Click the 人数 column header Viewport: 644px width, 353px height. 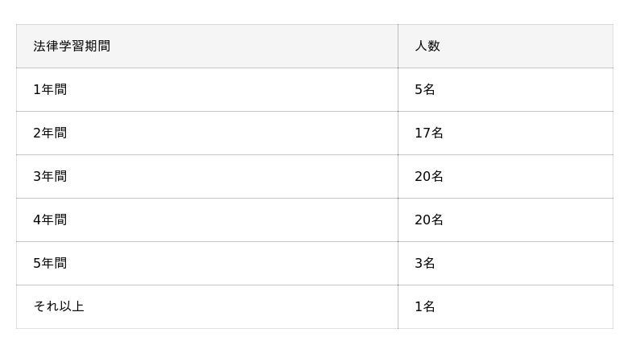point(427,46)
